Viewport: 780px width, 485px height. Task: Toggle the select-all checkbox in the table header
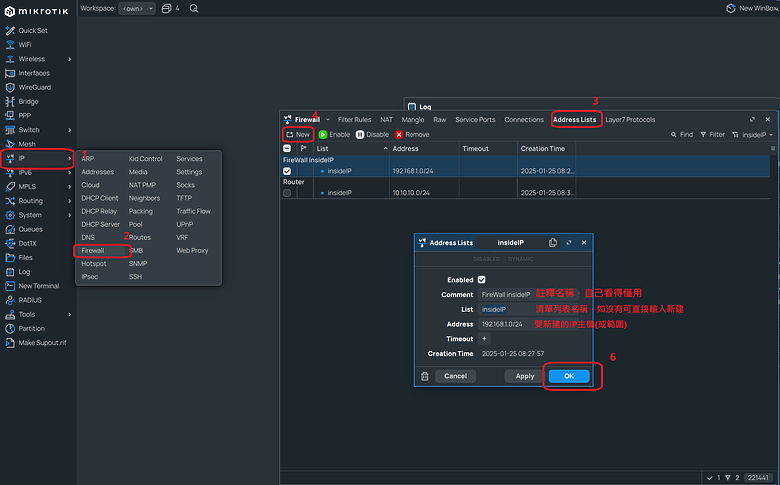tap(287, 148)
